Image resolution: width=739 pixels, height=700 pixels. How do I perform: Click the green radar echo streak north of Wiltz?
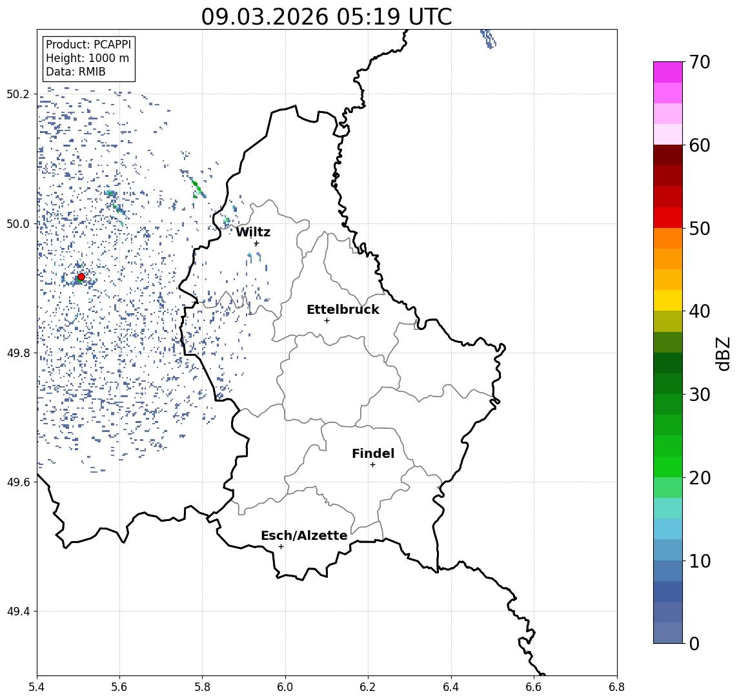[x=196, y=186]
